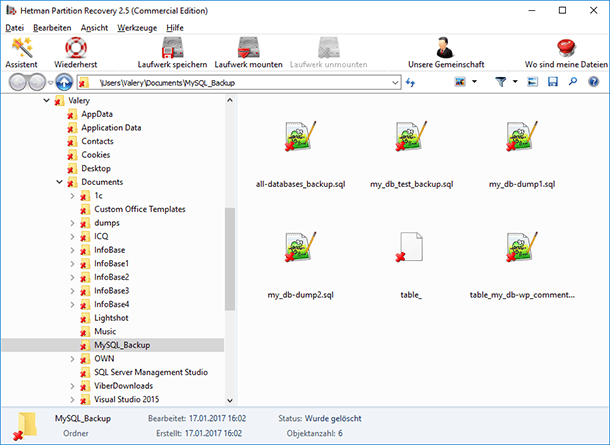Select the table_ blank file icon
610x445 pixels.
pos(411,247)
